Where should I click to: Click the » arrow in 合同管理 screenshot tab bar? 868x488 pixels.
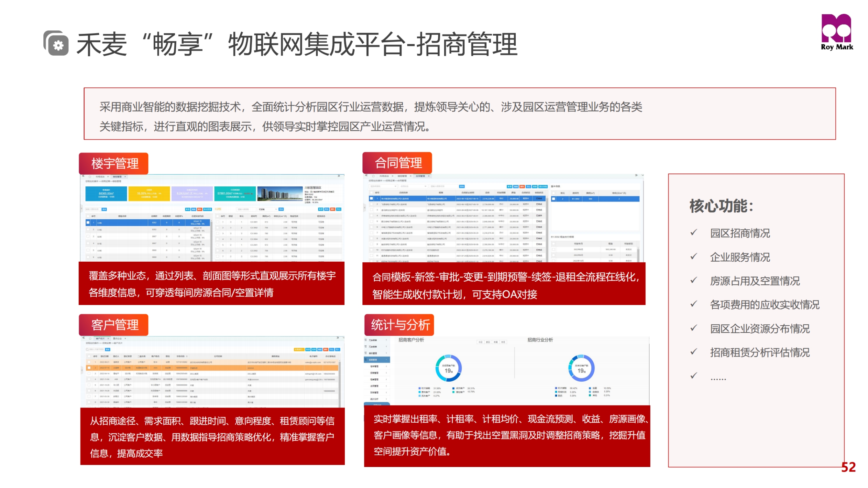(x=636, y=175)
